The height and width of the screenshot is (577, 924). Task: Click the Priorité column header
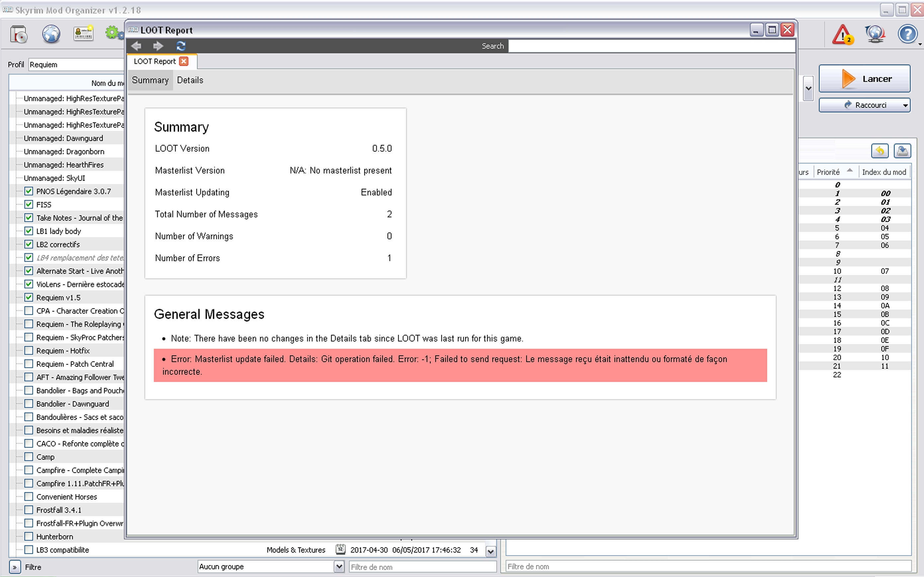(829, 172)
